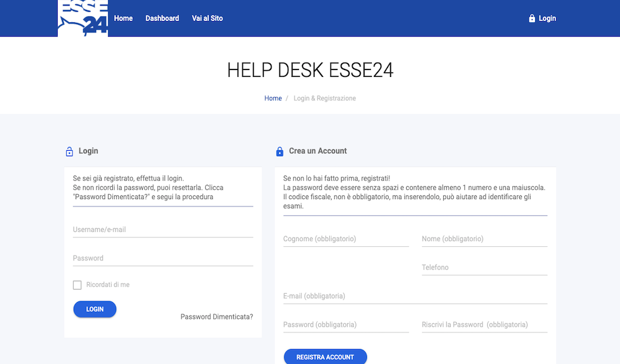
Task: Click the Cognome (obbligatorio) field
Action: point(345,239)
